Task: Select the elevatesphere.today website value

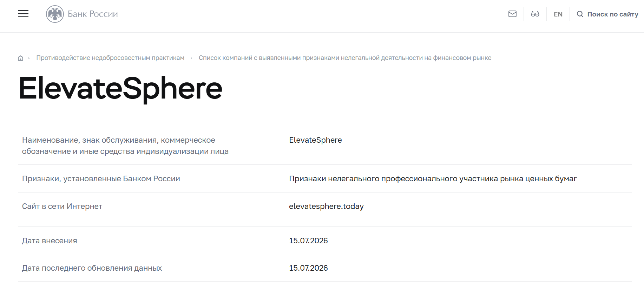Action: pyautogui.click(x=326, y=206)
